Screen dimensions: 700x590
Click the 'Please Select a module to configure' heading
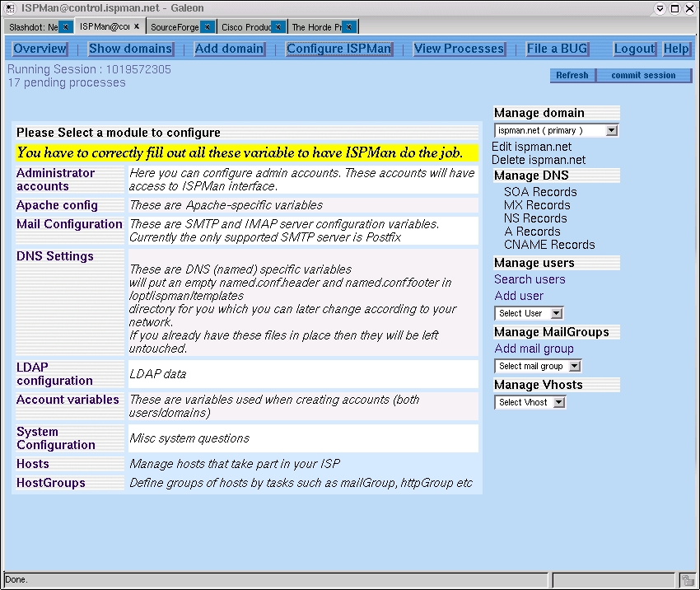point(119,133)
